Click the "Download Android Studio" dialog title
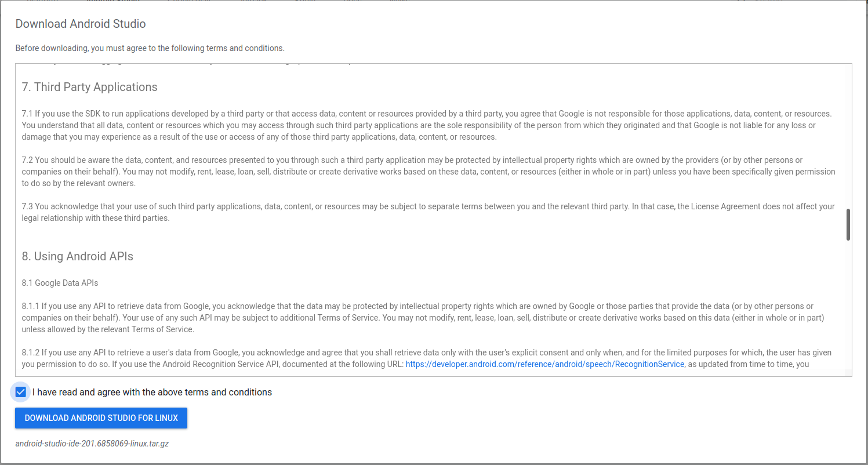Viewport: 868px width, 465px height. (x=81, y=24)
